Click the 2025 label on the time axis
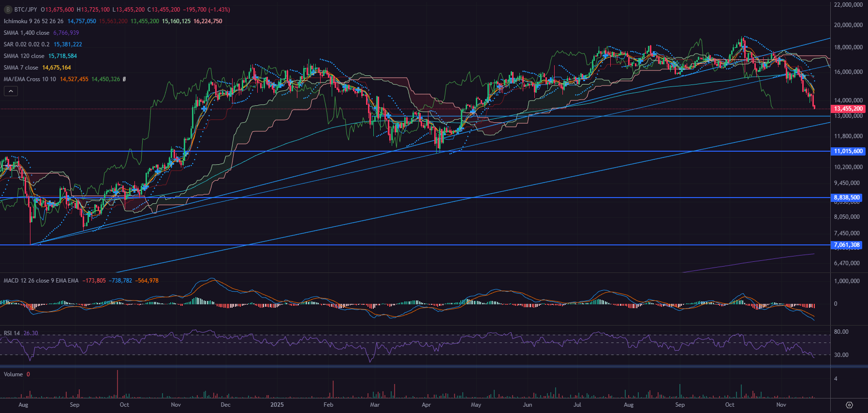Screen dimensions: 868x413 tap(277, 405)
